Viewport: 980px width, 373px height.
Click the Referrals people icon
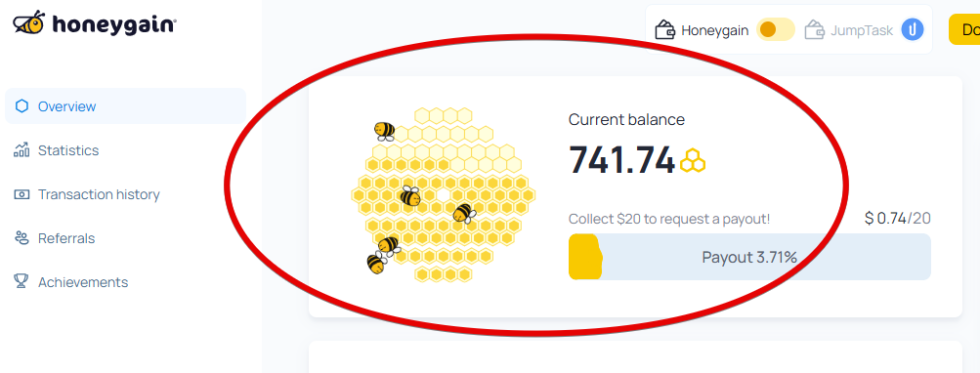[21, 238]
